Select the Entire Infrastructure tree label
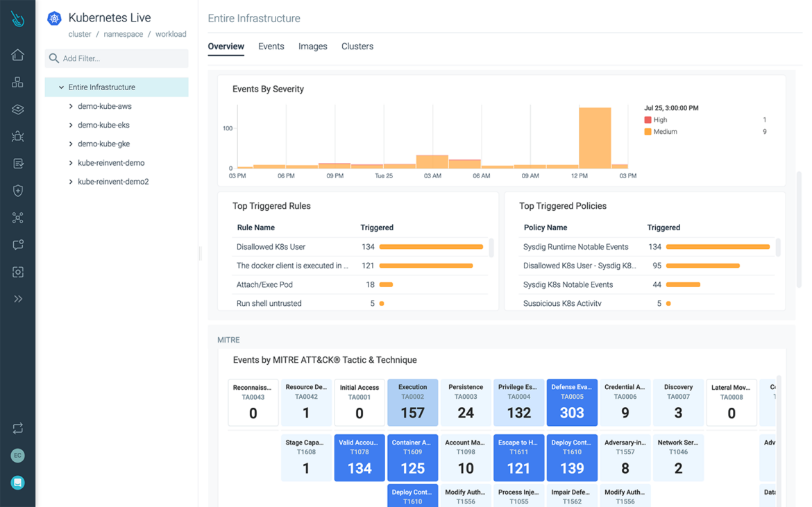 click(x=101, y=87)
